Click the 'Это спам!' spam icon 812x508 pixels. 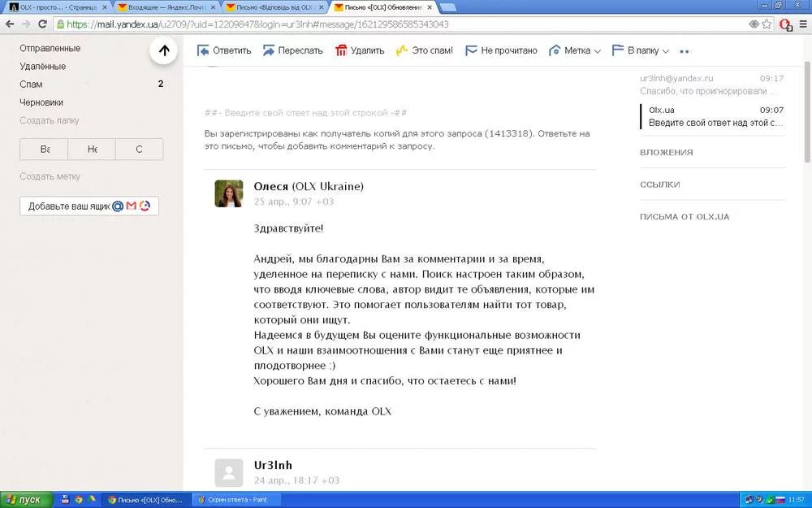point(401,50)
